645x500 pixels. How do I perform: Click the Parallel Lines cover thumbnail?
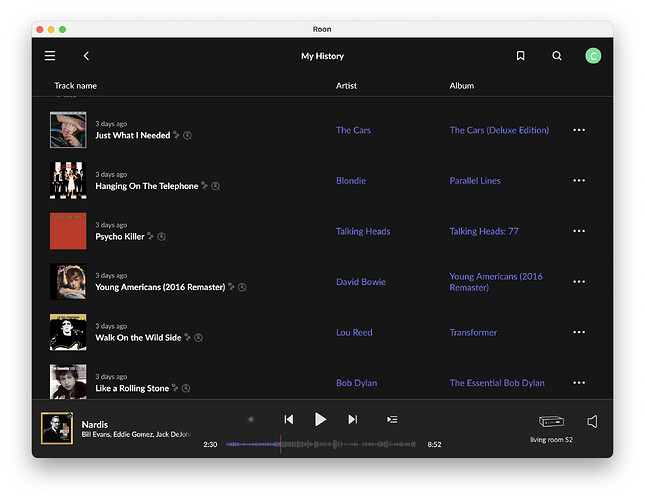[68, 181]
